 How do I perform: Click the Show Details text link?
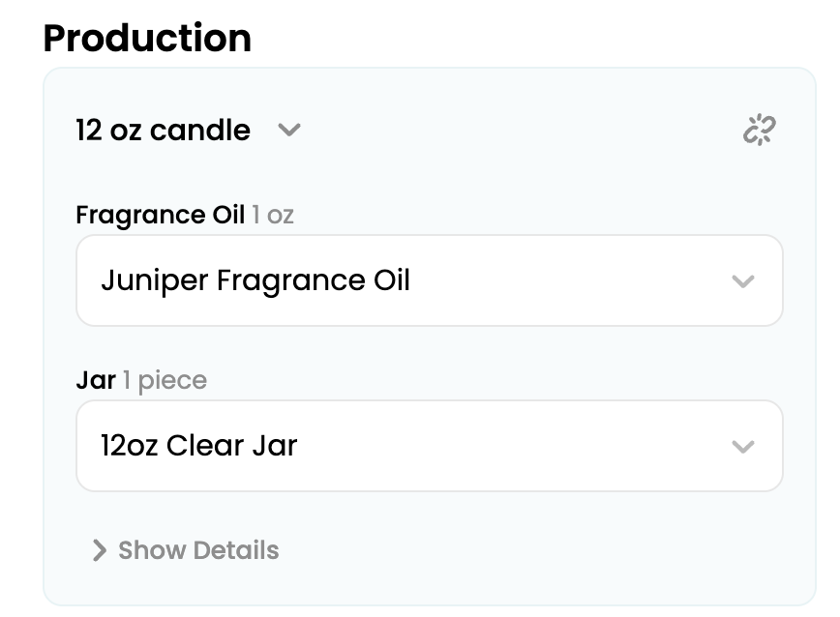coord(198,550)
